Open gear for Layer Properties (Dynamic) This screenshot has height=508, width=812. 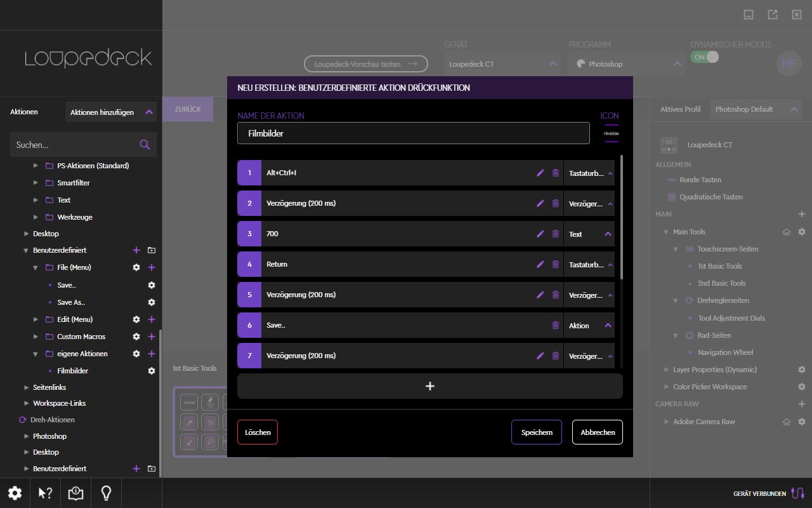802,370
